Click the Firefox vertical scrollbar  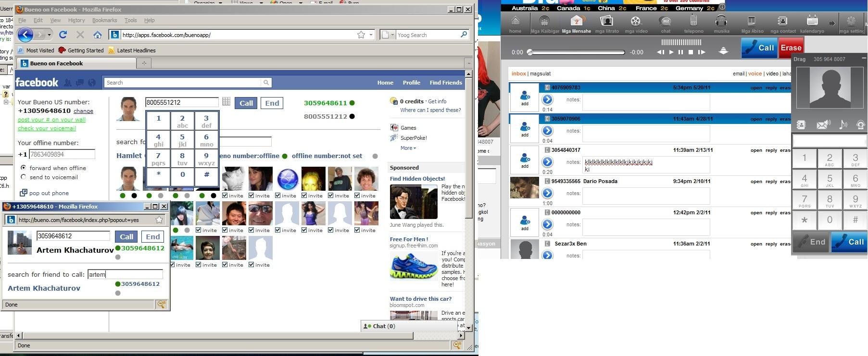point(469,202)
